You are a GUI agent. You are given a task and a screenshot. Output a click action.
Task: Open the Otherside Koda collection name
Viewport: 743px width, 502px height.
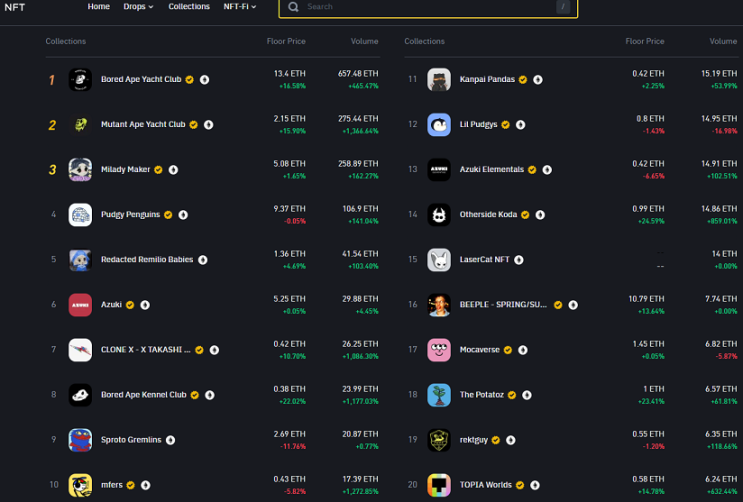(488, 214)
